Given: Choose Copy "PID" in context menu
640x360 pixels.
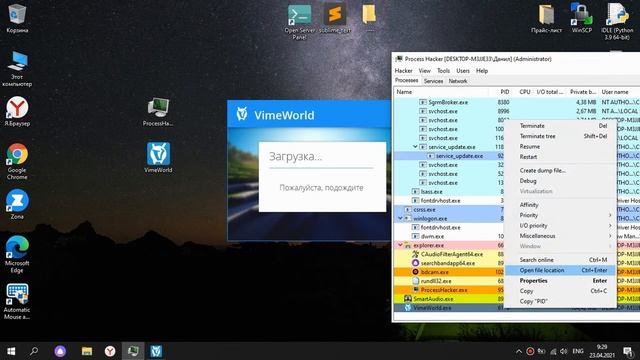Looking at the screenshot, I should (x=560, y=301).
